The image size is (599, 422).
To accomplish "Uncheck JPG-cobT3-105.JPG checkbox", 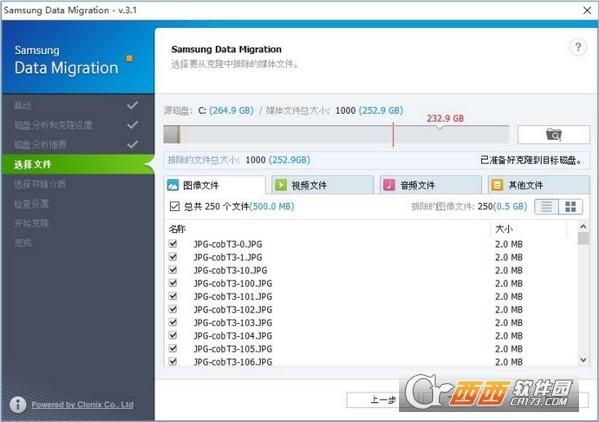I will click(x=173, y=348).
